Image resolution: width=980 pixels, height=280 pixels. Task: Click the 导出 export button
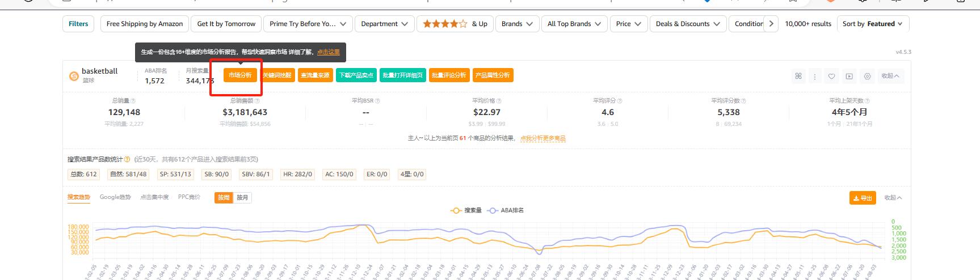coord(863,198)
